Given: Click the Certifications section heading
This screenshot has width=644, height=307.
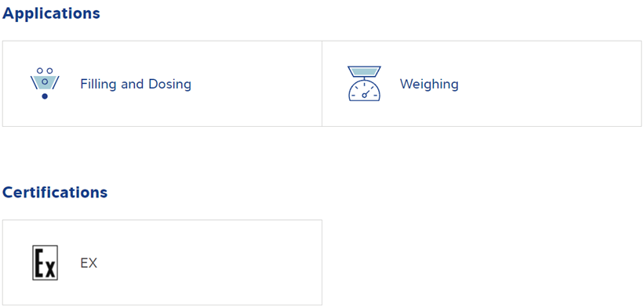Looking at the screenshot, I should [55, 192].
